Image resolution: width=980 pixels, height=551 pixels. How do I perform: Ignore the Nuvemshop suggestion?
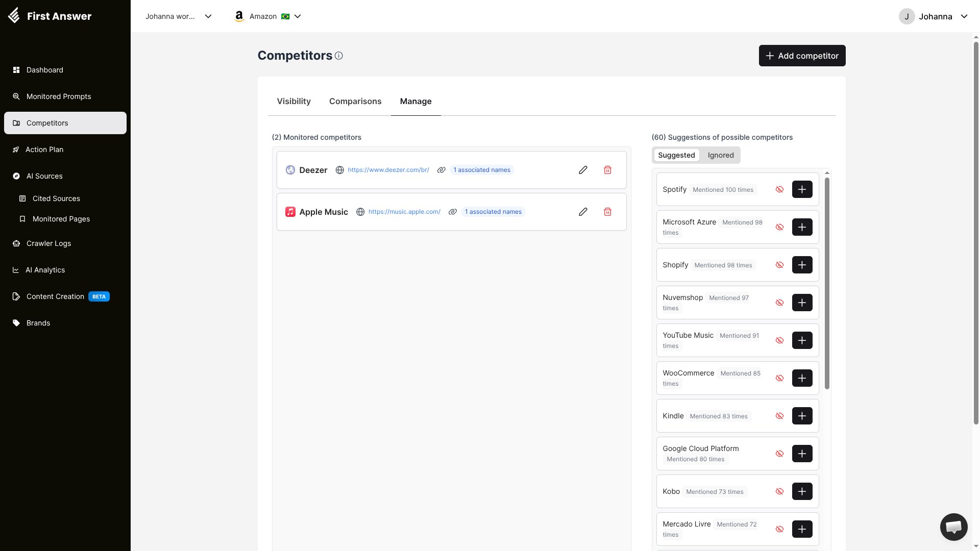tap(779, 303)
